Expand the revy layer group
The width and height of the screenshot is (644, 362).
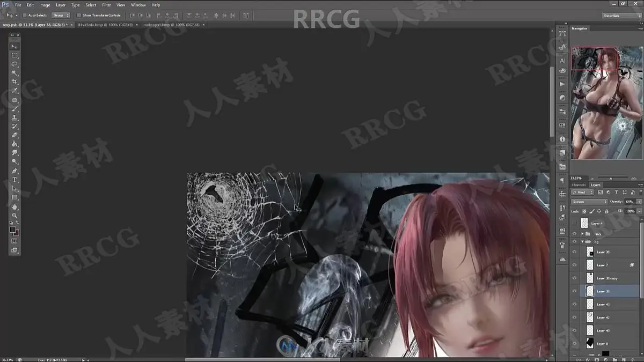point(582,234)
